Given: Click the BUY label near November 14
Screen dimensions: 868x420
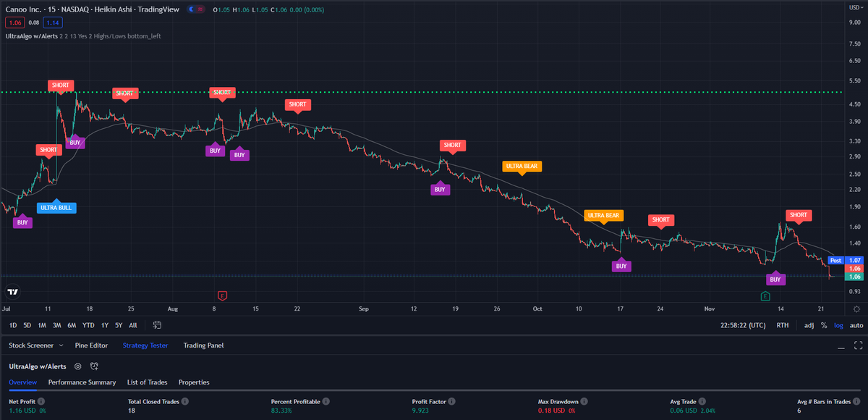Looking at the screenshot, I should point(775,278).
